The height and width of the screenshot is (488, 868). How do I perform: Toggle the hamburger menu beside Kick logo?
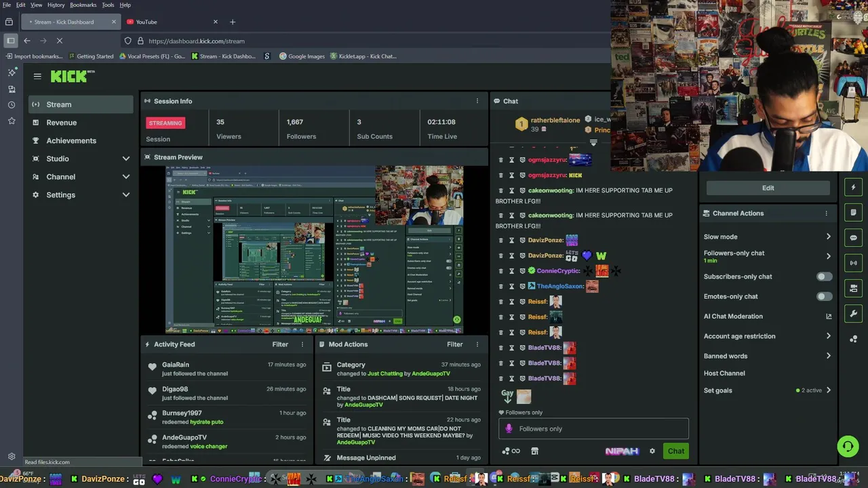(37, 77)
